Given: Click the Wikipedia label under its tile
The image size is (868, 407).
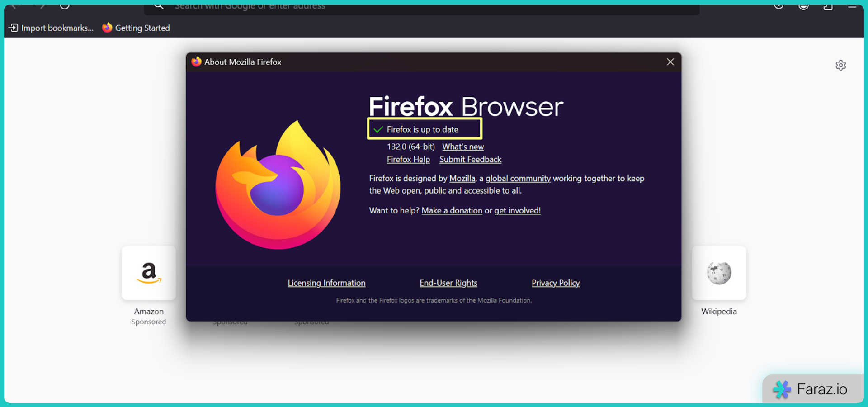Looking at the screenshot, I should [x=719, y=311].
